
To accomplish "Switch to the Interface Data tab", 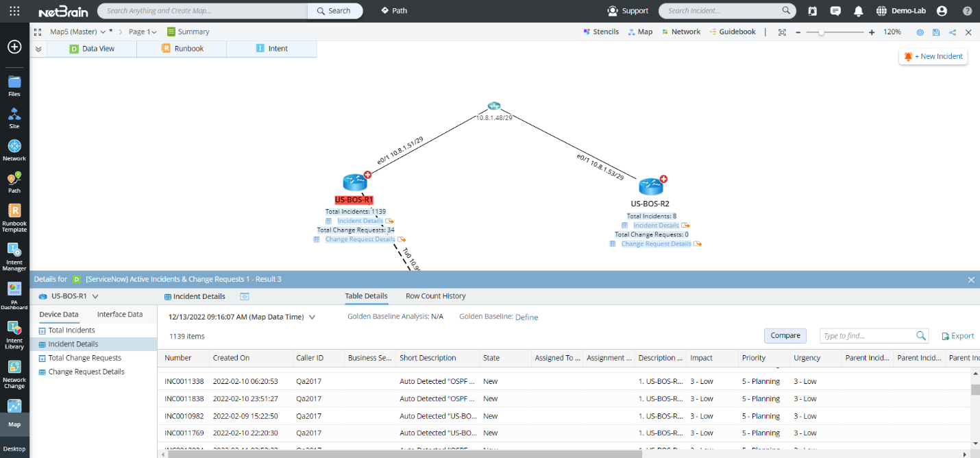I will [x=120, y=315].
